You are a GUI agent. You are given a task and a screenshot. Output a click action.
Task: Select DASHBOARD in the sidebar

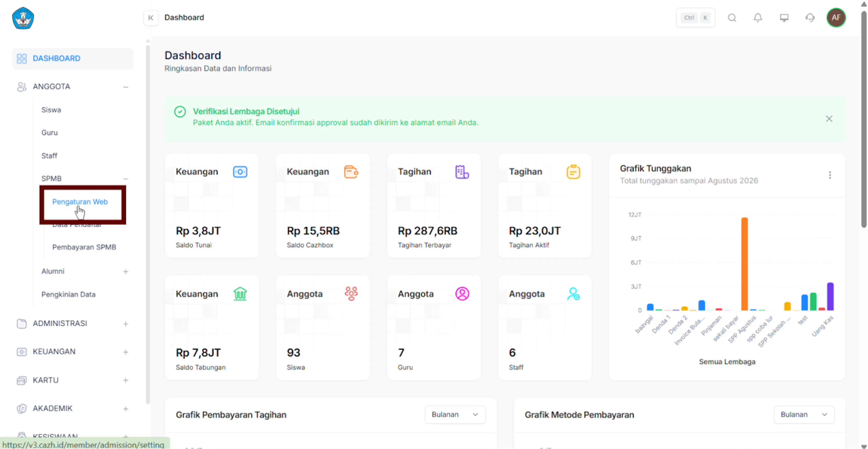73,58
